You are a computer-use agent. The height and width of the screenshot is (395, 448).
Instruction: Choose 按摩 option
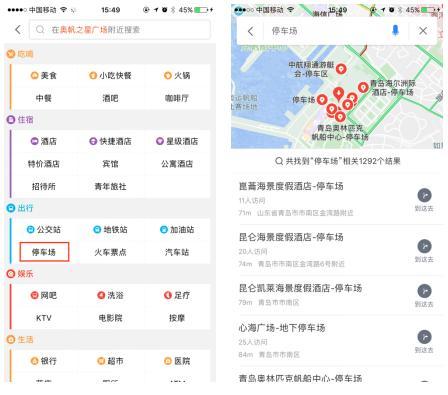[x=177, y=318]
